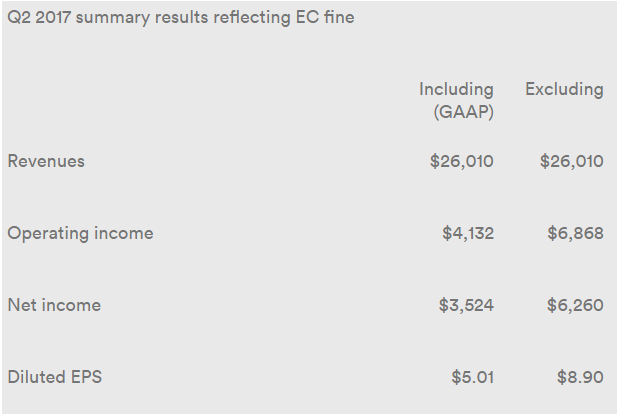Click the $6,868 operating income value
The height and width of the screenshot is (414, 617).
[x=575, y=233]
